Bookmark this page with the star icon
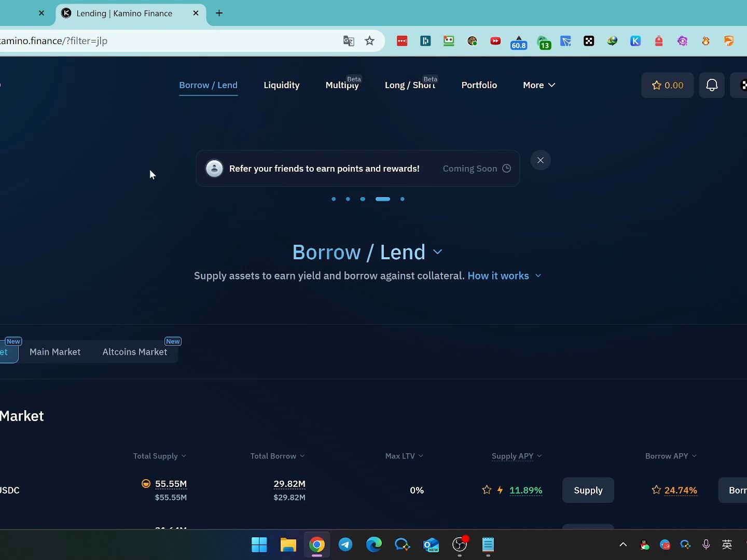This screenshot has width=747, height=560. point(369,41)
